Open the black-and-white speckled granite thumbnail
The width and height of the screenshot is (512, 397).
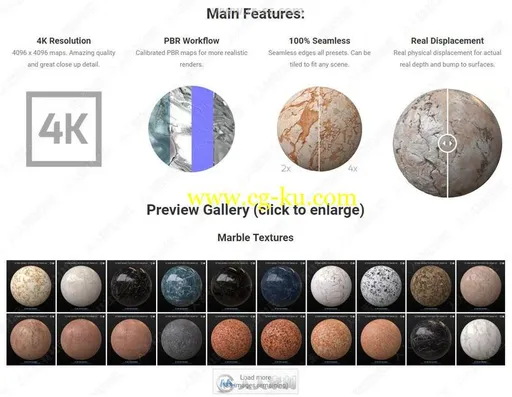(x=381, y=286)
